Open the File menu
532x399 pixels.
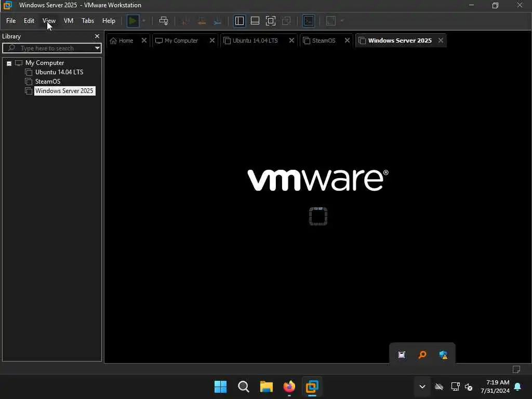click(x=11, y=21)
